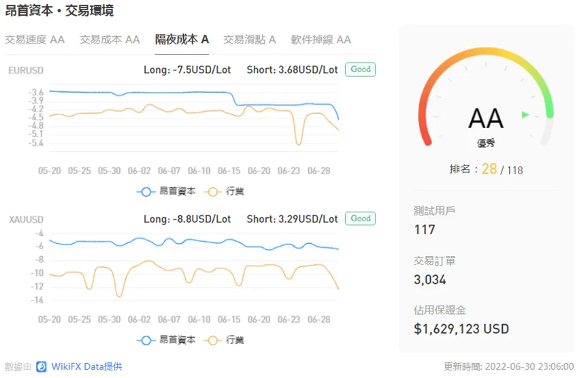The width and height of the screenshot is (588, 378).
Task: Click XAUUSD Short: 3.29USD/Lot value
Action: (292, 219)
